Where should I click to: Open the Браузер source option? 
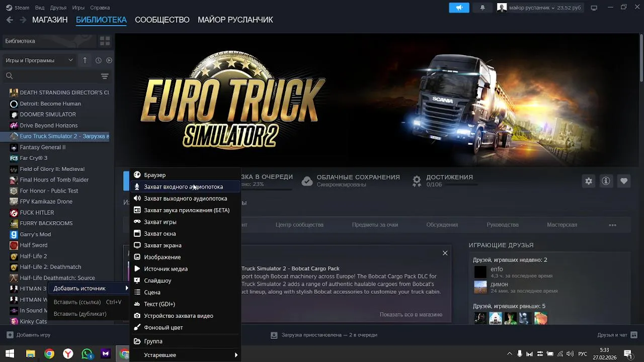(185, 175)
